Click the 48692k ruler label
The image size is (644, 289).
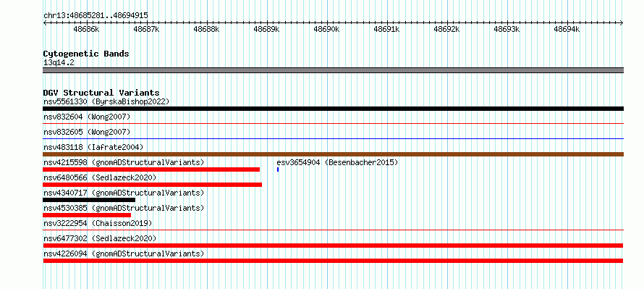coord(447,30)
